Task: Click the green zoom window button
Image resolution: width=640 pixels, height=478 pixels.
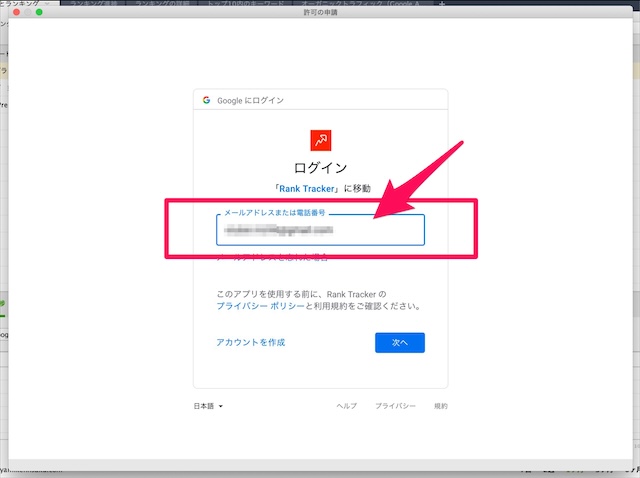Action: [x=39, y=12]
